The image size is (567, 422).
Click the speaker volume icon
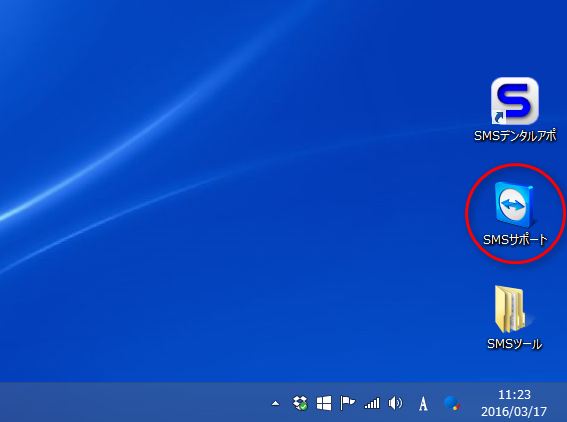(395, 403)
